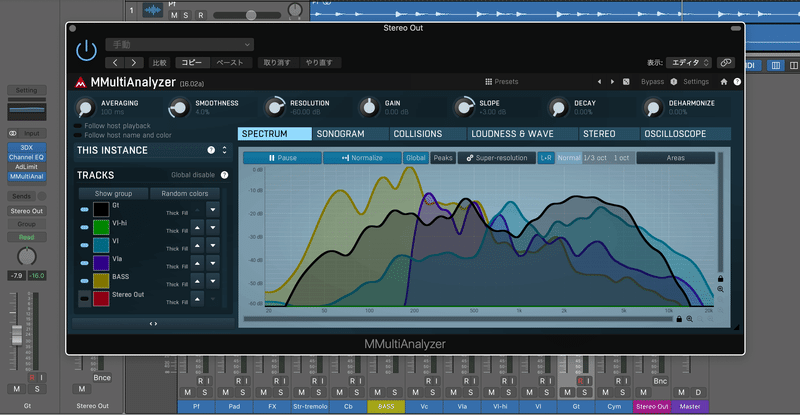The height and width of the screenshot is (415, 800).
Task: Toggle the Peaks button
Action: pos(443,158)
